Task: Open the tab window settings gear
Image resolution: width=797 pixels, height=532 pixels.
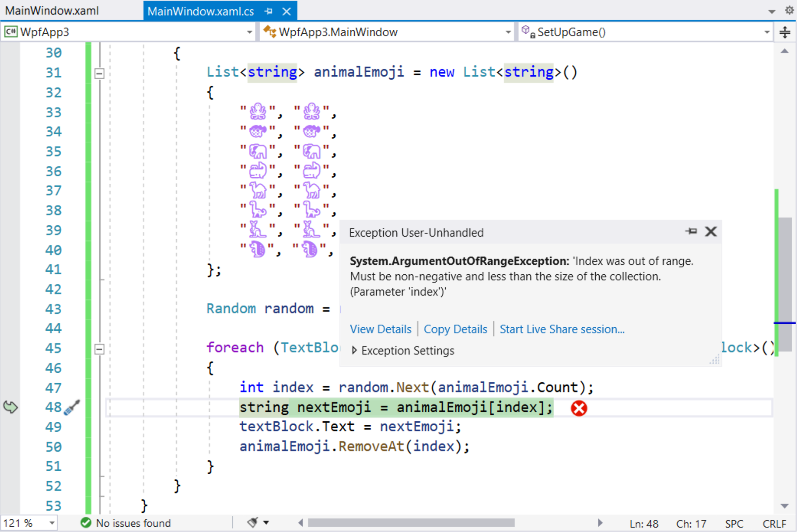Action: click(789, 10)
